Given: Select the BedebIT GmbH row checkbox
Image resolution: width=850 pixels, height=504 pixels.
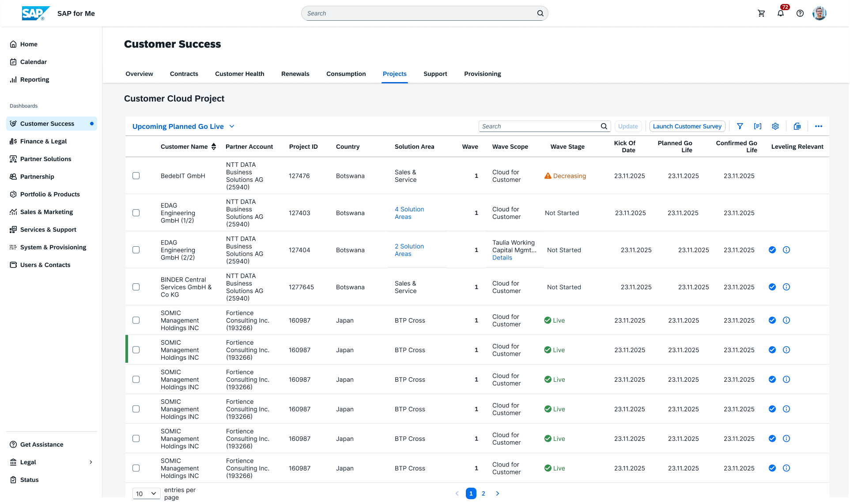Looking at the screenshot, I should pos(136,176).
